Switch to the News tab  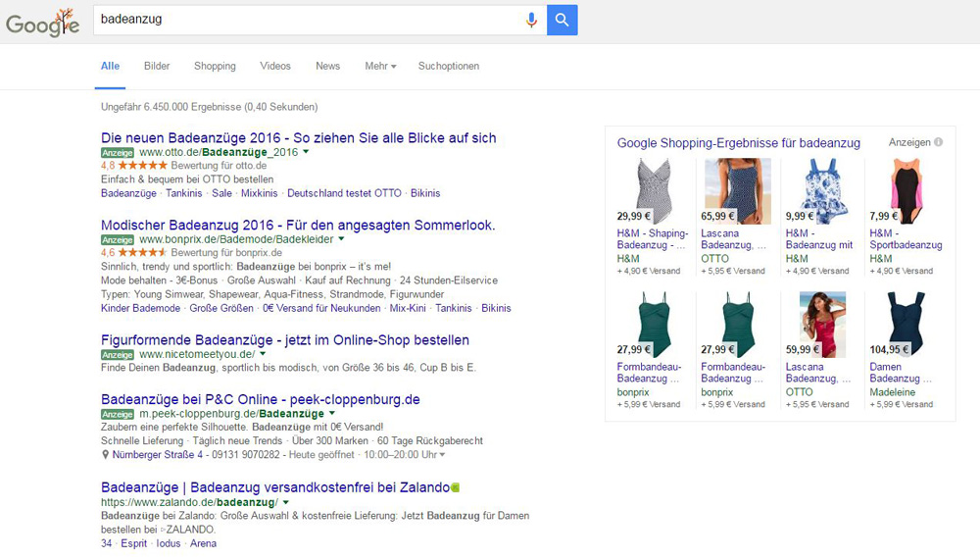[327, 66]
